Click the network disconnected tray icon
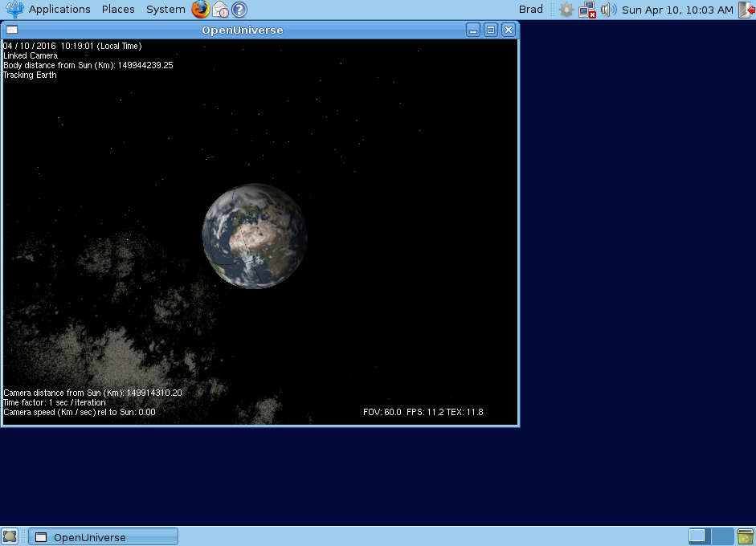Screen dimensions: 756x546 (587, 10)
